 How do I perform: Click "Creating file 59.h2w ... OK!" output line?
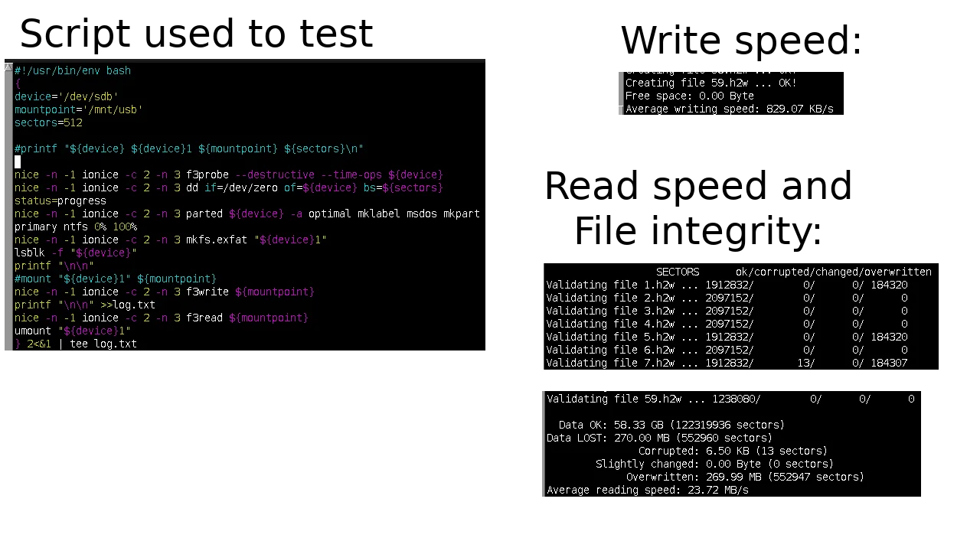click(711, 83)
